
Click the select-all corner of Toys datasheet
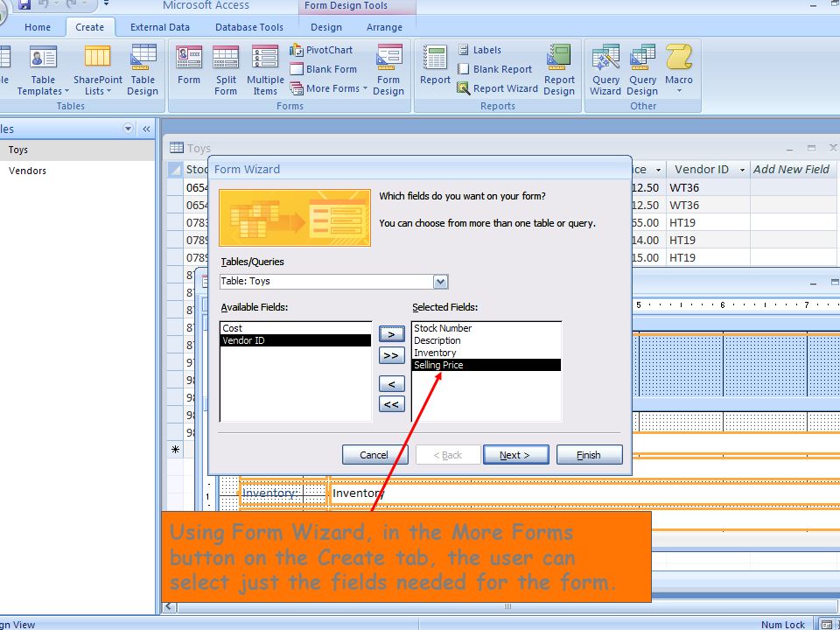(x=175, y=170)
